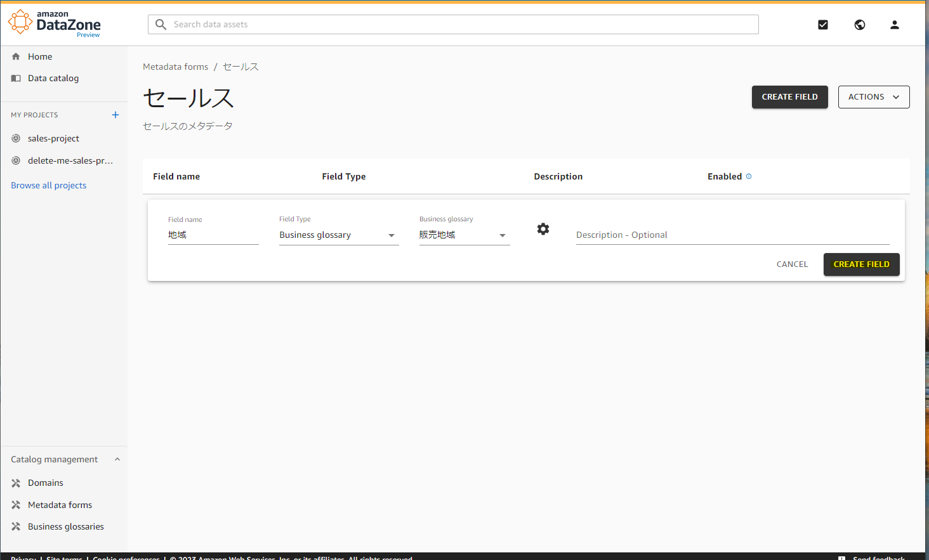Click the info icon next to Enabled
The height and width of the screenshot is (560, 929).
[749, 176]
